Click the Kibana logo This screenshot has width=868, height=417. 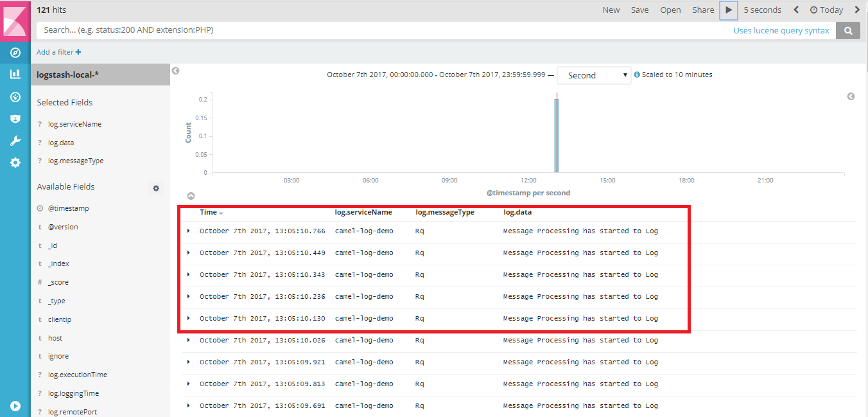(15, 21)
